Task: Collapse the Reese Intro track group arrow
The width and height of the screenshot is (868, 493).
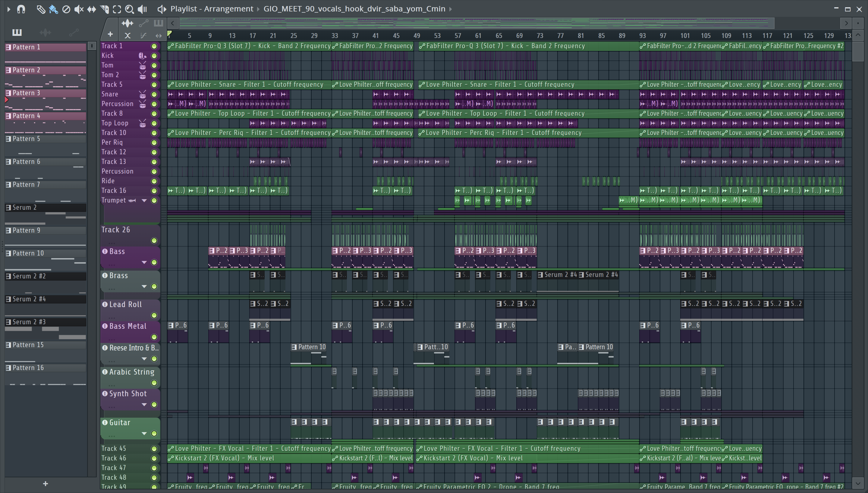Action: click(x=144, y=359)
